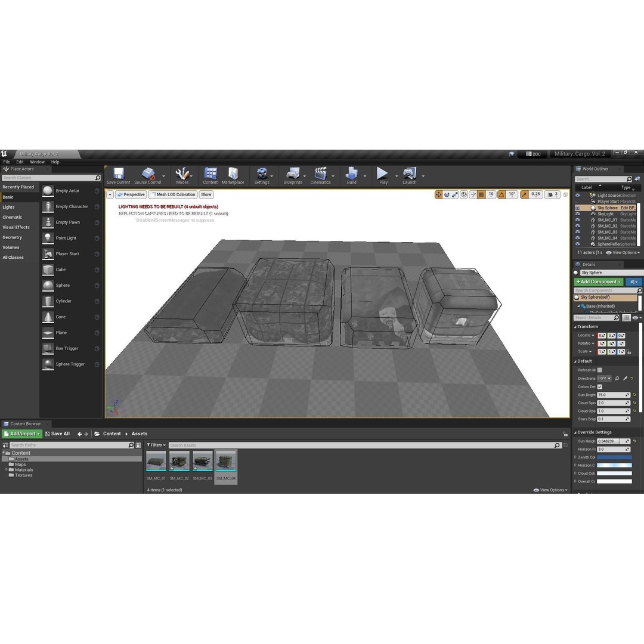Viewport: 644px width, 644px height.
Task: Toggle visibility eye of Light Source actor
Action: click(577, 196)
